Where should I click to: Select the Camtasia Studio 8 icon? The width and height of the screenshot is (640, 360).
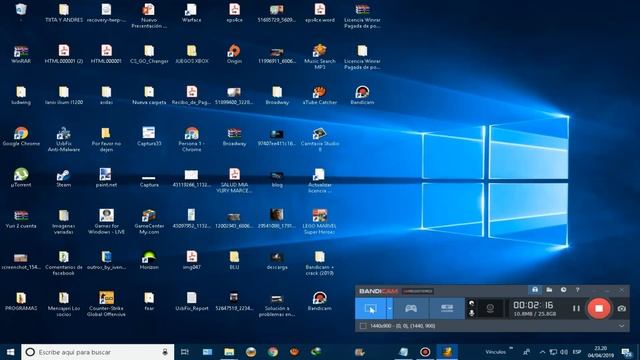pos(320,140)
